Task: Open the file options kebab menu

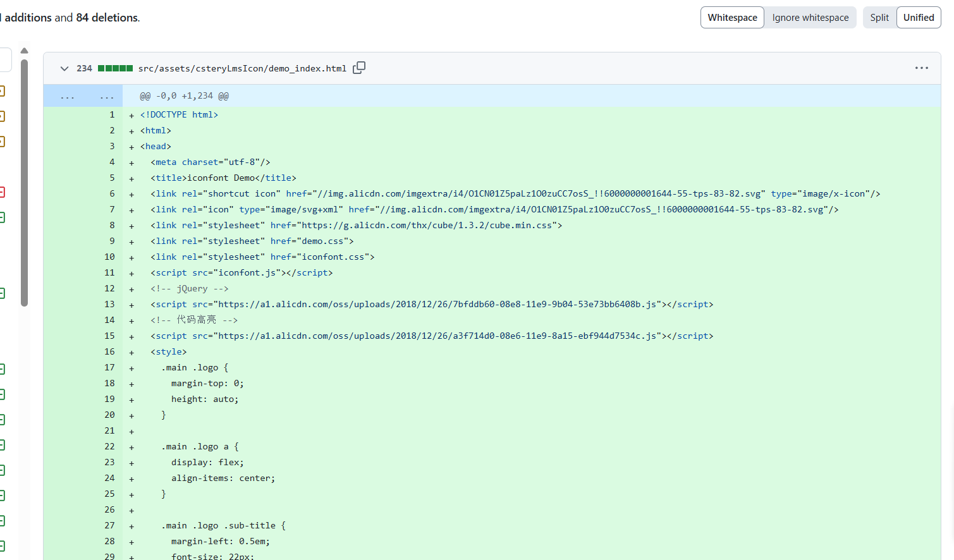Action: (922, 68)
